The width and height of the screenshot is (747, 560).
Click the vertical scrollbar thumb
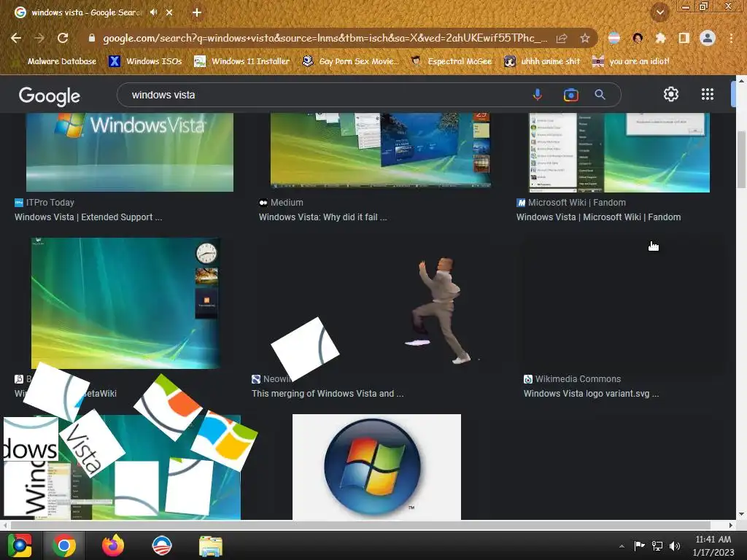(x=741, y=160)
